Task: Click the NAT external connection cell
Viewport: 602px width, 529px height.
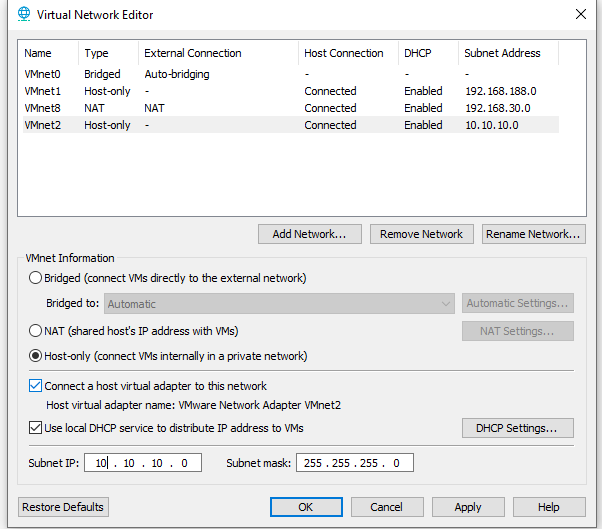Action: click(154, 108)
